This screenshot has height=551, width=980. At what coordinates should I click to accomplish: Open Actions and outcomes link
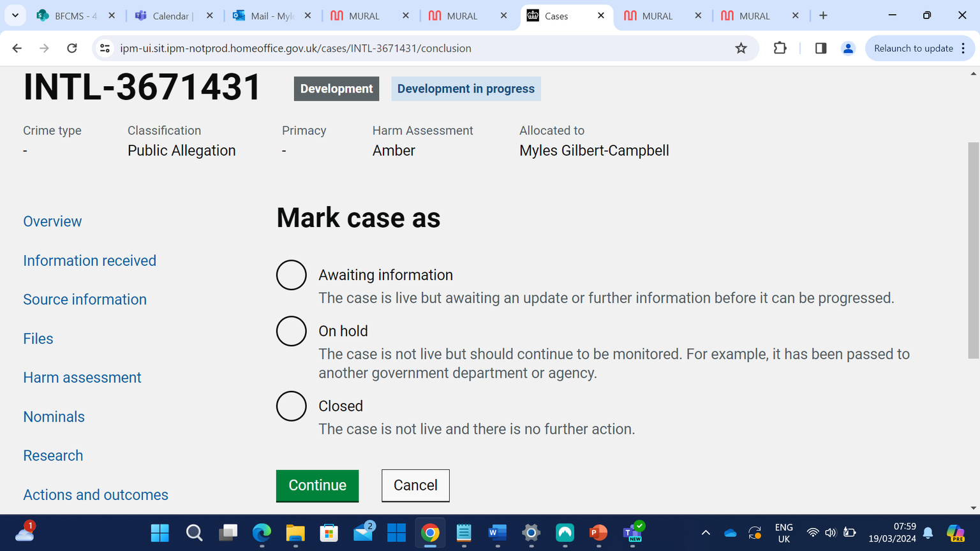pyautogui.click(x=96, y=495)
